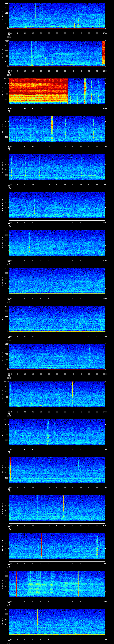Open the spectrogram panel starting at 13:18:00
This screenshot has height=644, width=114.
57,91
